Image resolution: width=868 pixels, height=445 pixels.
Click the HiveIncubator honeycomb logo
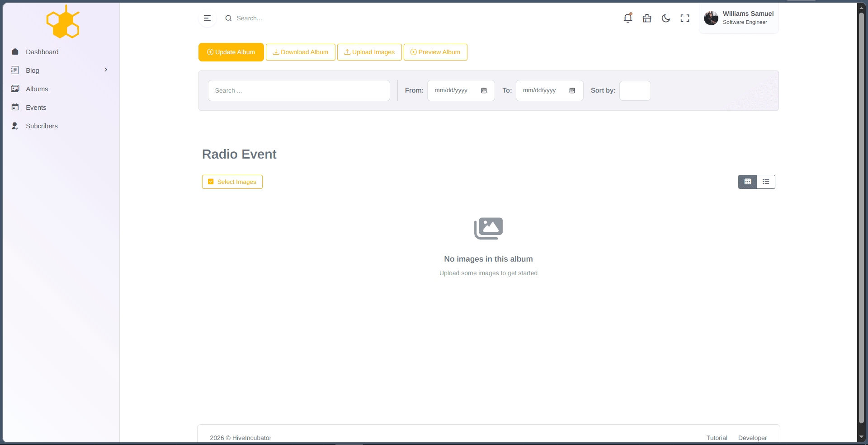click(63, 22)
